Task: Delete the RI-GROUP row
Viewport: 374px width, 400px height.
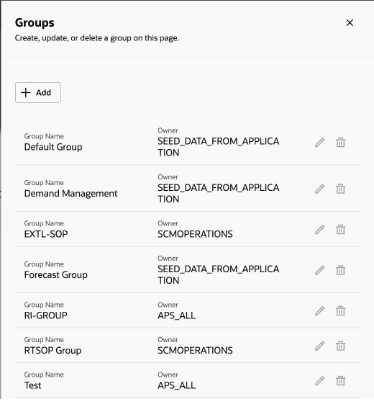Action: 340,311
